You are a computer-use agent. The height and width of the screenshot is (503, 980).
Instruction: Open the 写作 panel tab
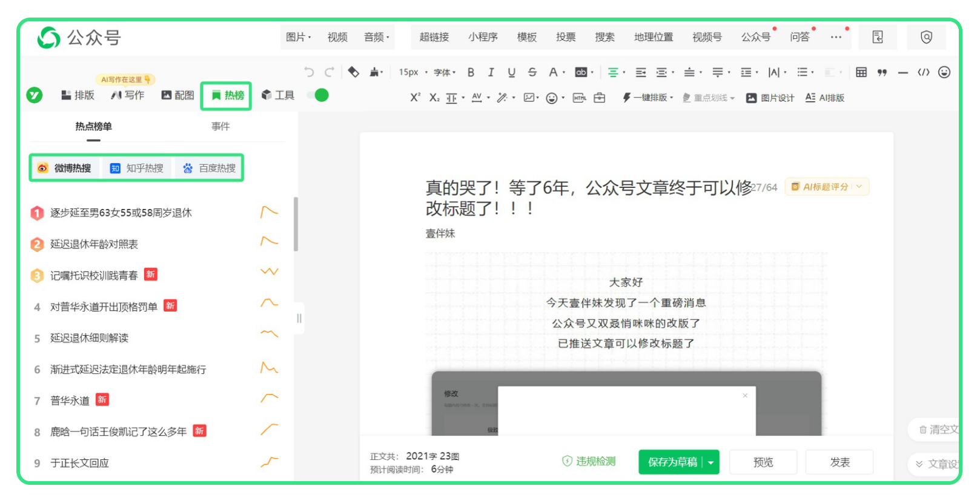point(128,95)
